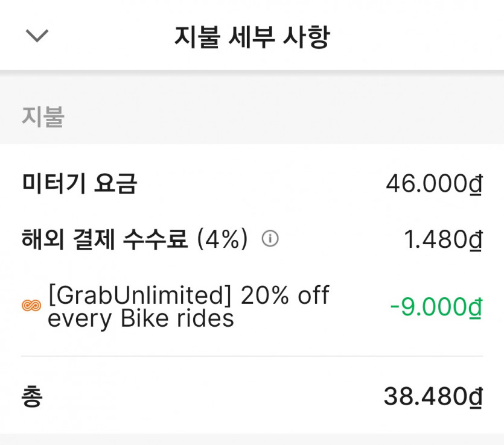Collapse payment details with the down chevron

coord(36,36)
